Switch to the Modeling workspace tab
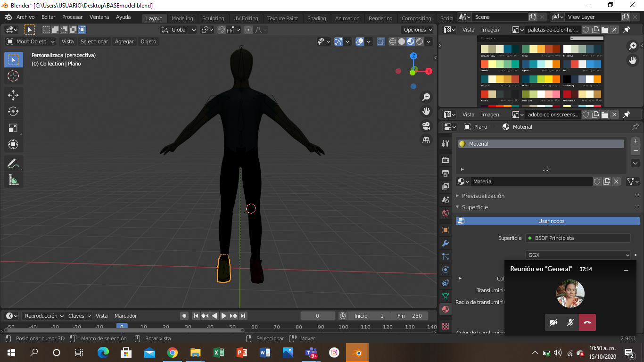 [x=182, y=18]
